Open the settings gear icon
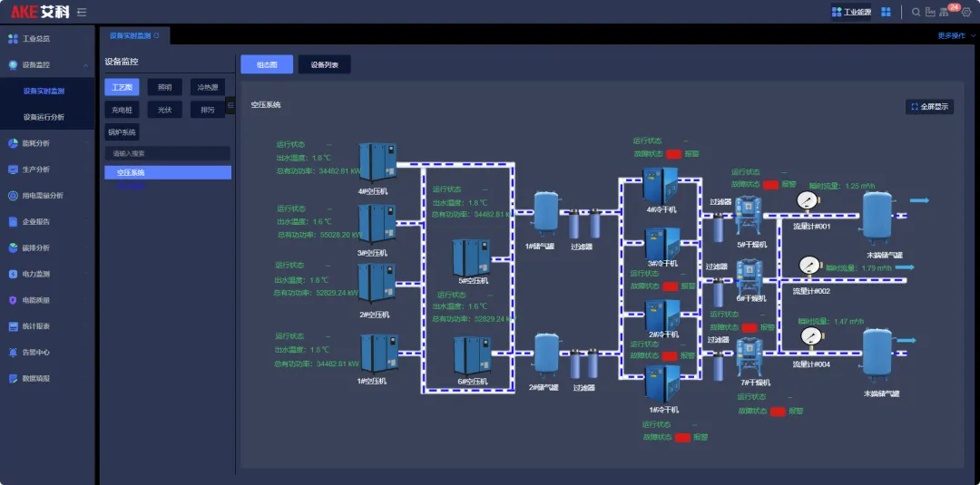This screenshot has height=485, width=980. point(966,12)
